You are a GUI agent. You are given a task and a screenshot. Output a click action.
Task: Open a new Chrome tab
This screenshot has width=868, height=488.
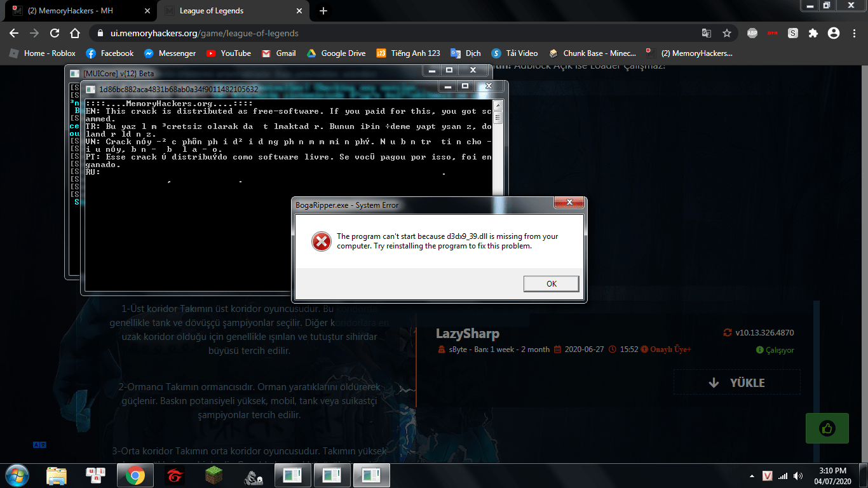pyautogui.click(x=323, y=11)
